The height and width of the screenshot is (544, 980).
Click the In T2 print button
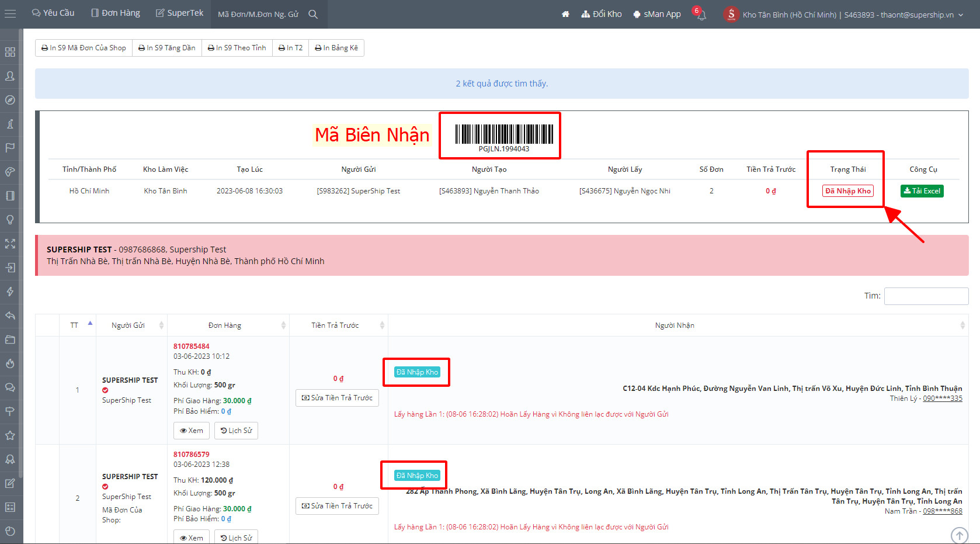[290, 48]
